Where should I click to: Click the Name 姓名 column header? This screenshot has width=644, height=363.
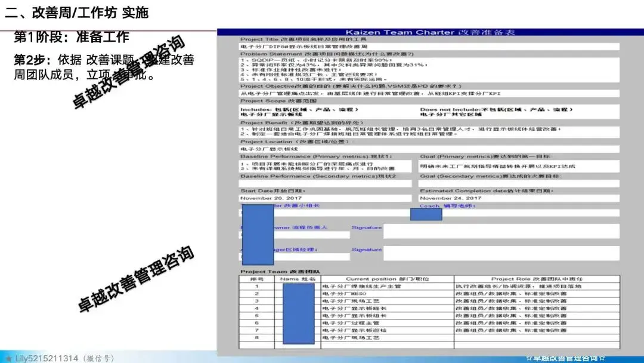[x=298, y=279]
